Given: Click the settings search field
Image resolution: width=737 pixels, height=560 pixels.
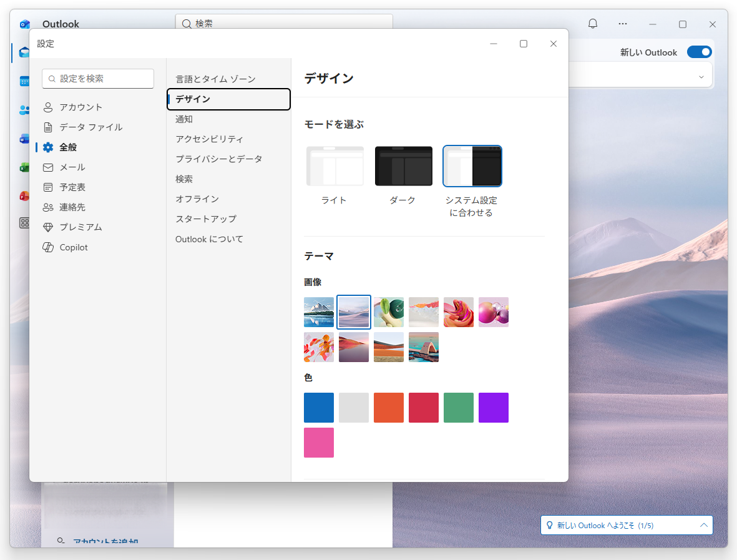Looking at the screenshot, I should tap(98, 79).
